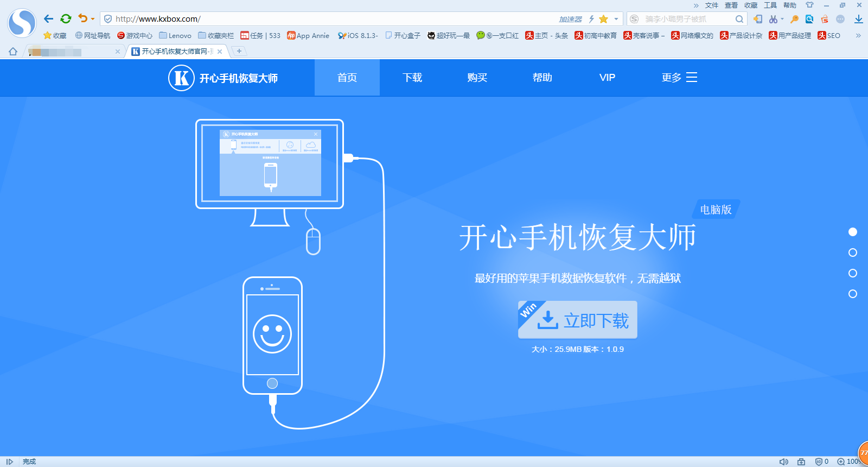Close the 开心手机恢复大师官网 tab
The width and height of the screenshot is (868, 467).
coord(220,52)
